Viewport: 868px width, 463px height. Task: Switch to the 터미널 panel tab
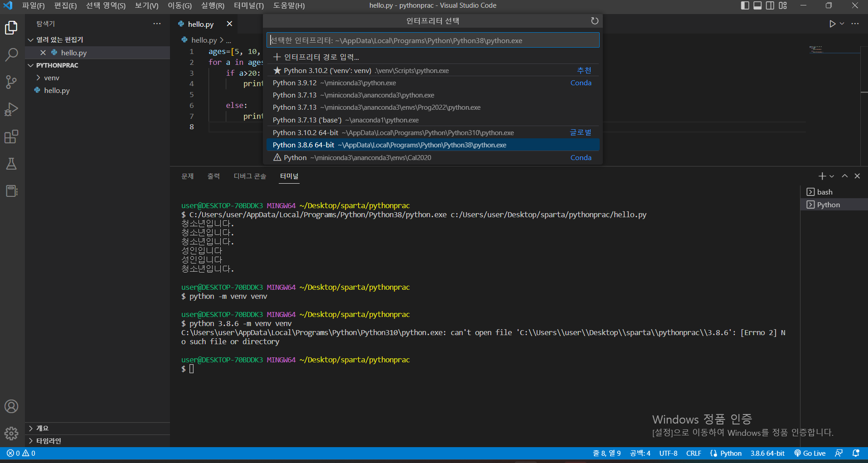[289, 176]
